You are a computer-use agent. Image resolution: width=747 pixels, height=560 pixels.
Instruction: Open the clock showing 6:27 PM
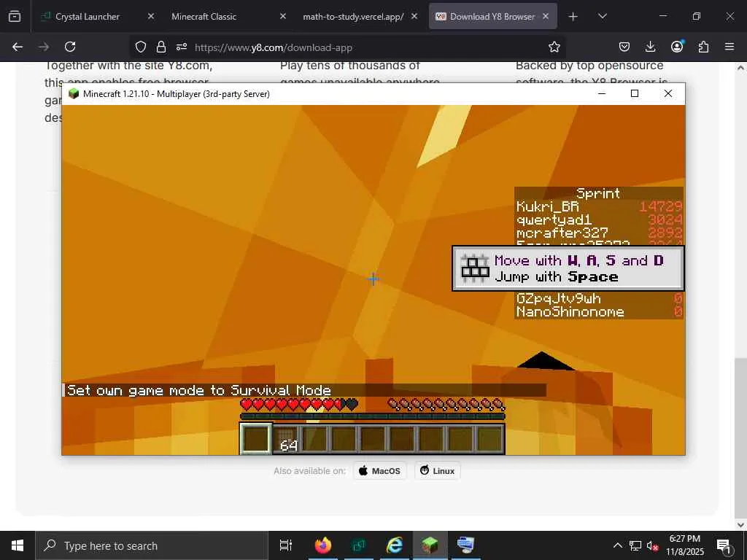coord(685,545)
